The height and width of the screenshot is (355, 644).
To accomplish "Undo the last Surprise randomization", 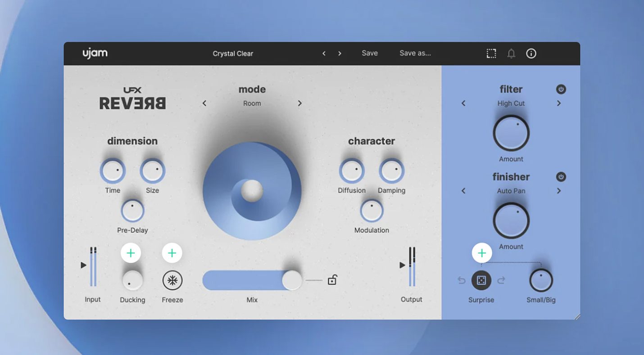I will point(461,281).
